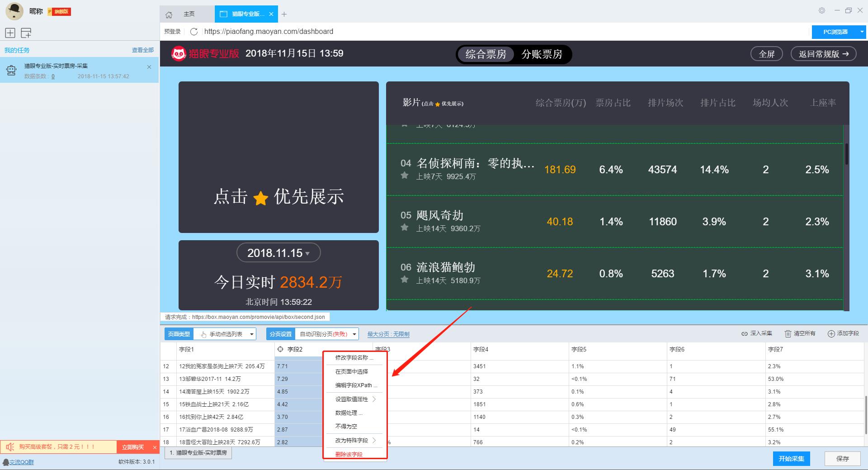
Task: Click the 字段1 column header
Action: click(225, 350)
